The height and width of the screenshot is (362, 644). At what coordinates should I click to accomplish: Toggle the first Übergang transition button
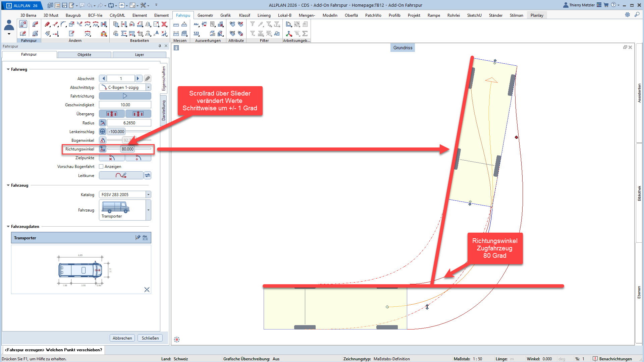(112, 114)
